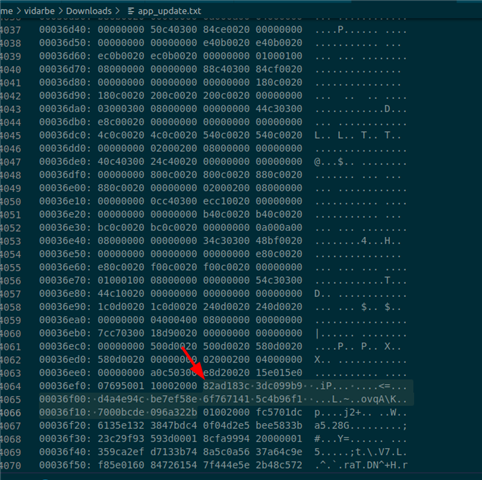Click the chevron after Downloads breadcrumb
Image resolution: width=482 pixels, height=480 pixels.
(x=117, y=11)
